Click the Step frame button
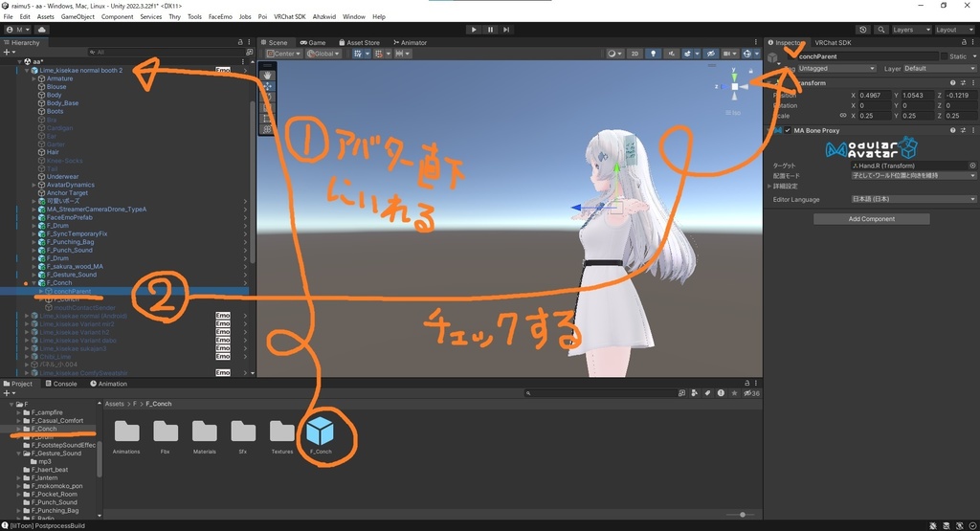This screenshot has height=531, width=980. (506, 30)
